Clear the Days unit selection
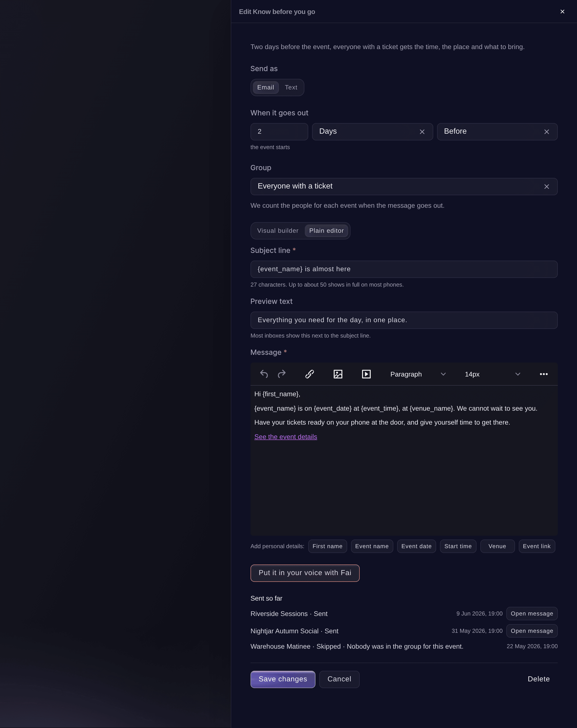577x728 pixels. pyautogui.click(x=422, y=132)
